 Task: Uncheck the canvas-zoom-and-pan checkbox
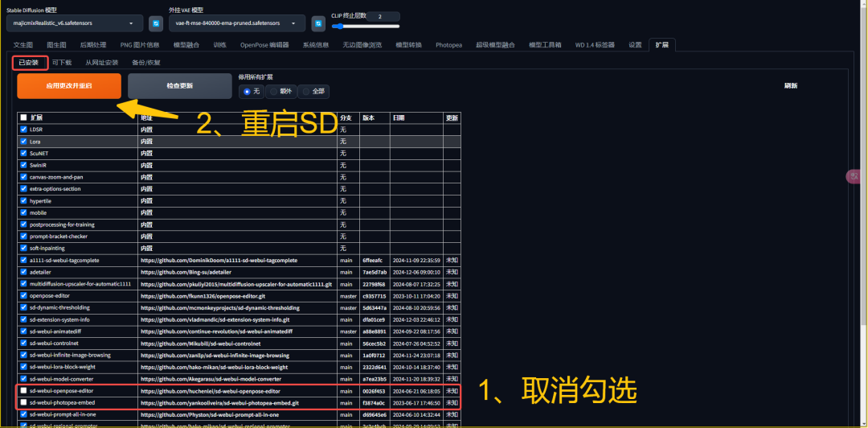pos(23,177)
